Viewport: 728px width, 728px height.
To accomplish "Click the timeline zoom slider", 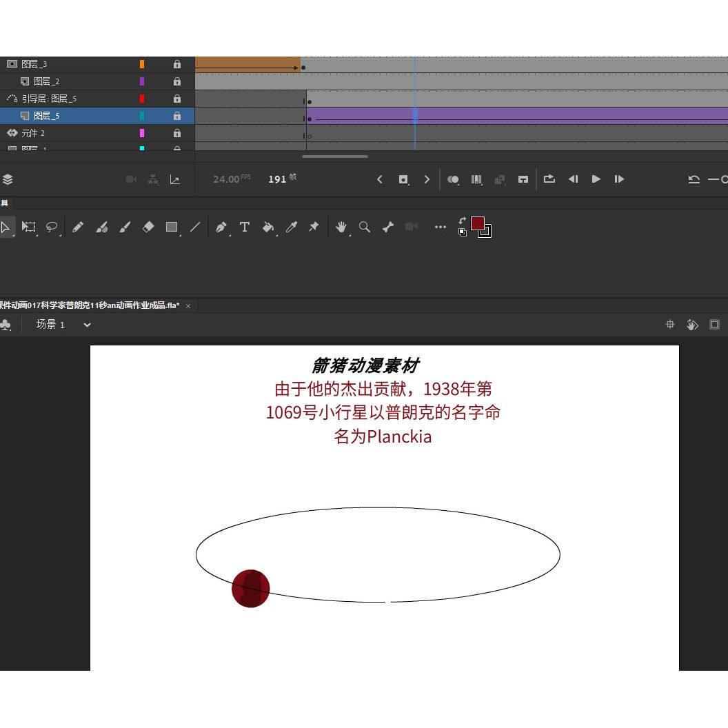I will point(718,179).
